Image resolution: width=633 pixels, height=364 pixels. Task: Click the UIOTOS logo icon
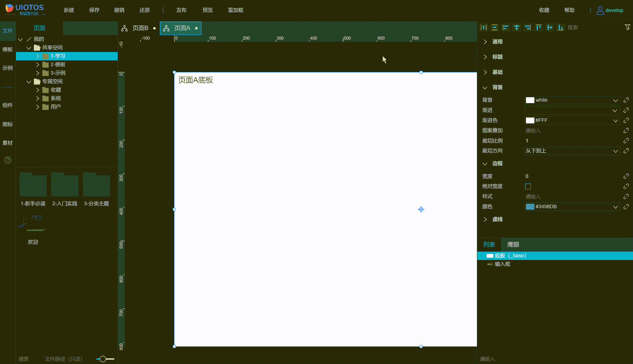click(x=9, y=8)
